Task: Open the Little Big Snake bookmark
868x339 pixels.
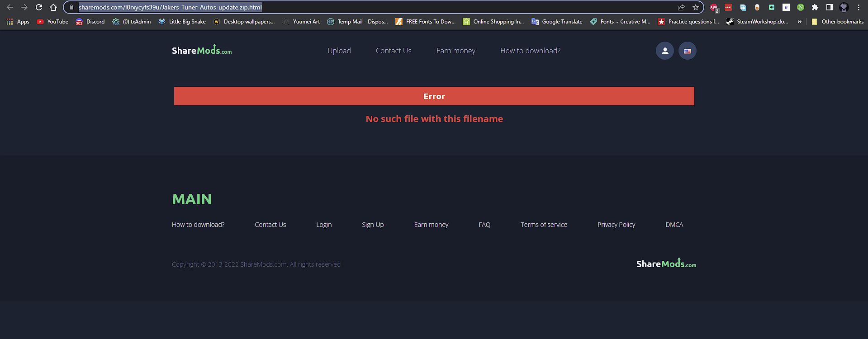Action: pyautogui.click(x=182, y=22)
